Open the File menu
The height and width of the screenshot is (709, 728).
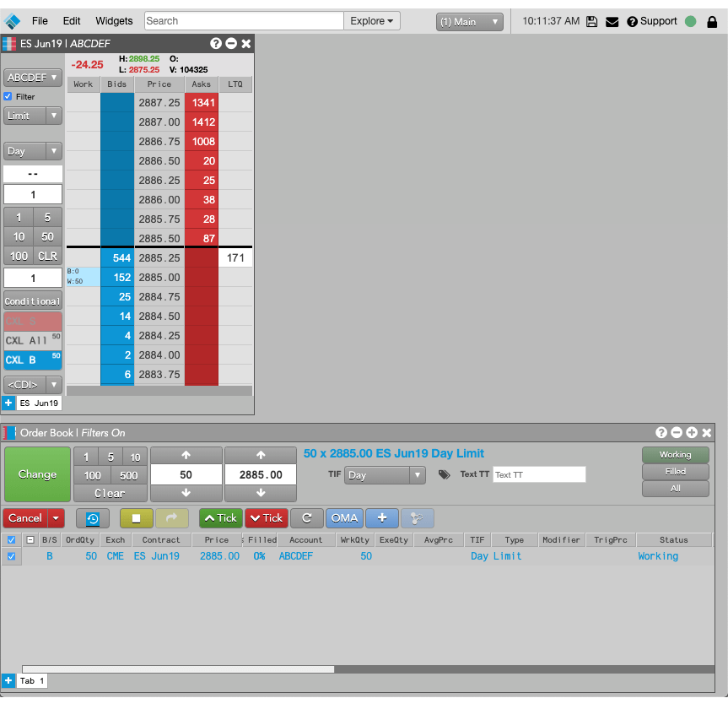(40, 21)
